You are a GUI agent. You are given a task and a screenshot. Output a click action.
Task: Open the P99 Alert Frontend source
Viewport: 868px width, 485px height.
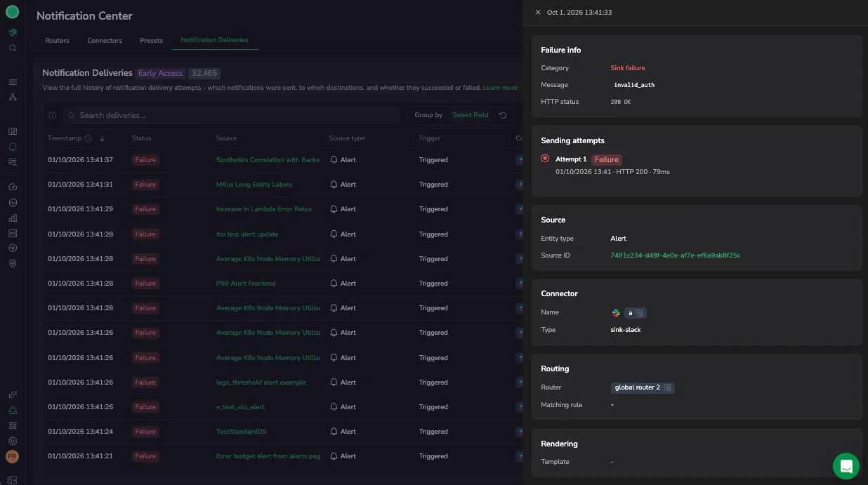[246, 284]
